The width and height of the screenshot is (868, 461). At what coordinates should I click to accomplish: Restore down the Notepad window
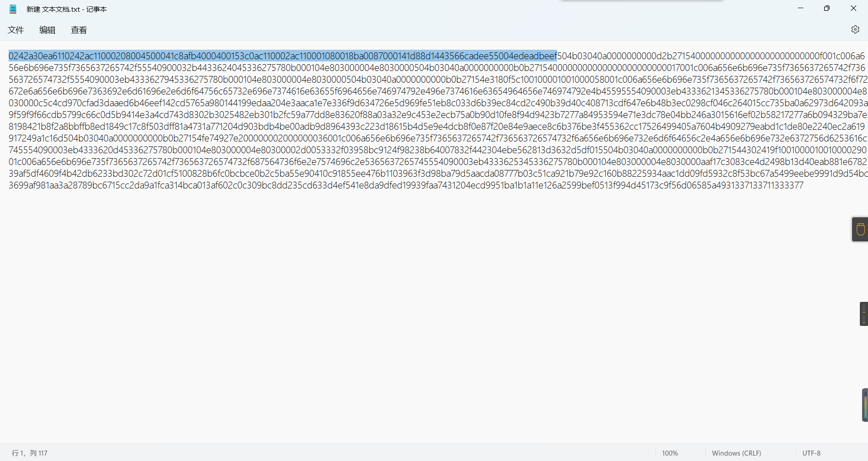coord(827,8)
